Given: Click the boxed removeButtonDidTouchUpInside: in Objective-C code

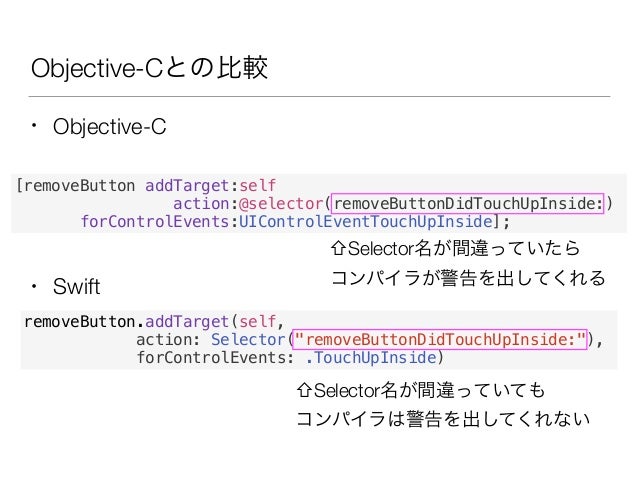Looking at the screenshot, I should pos(468,203).
